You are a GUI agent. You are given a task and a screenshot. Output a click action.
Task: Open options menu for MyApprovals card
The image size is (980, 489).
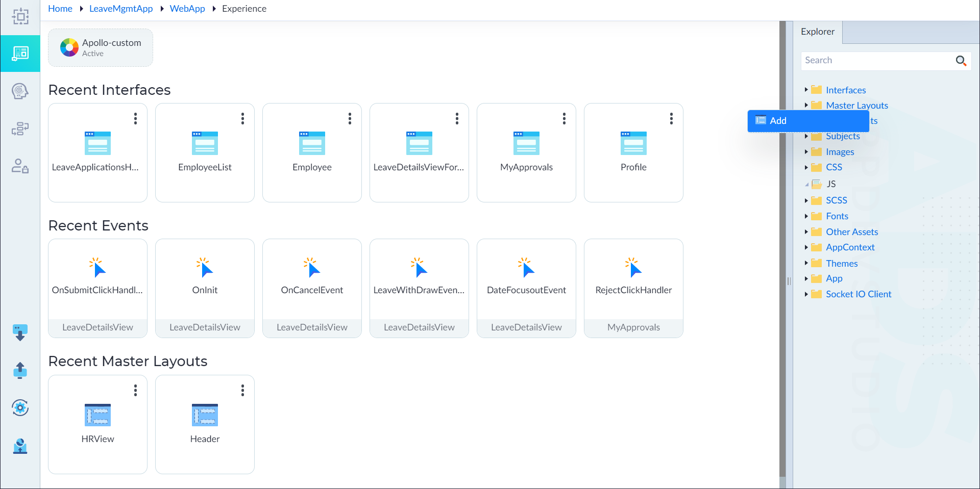click(564, 118)
